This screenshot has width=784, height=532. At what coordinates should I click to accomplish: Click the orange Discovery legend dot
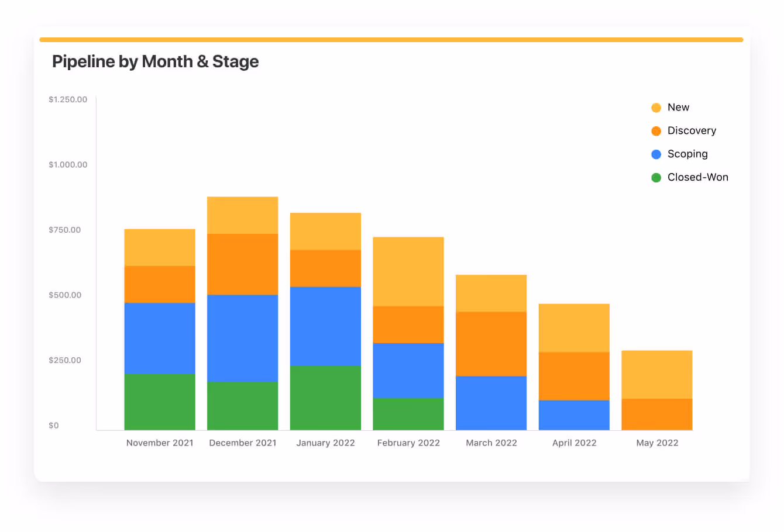(x=656, y=131)
